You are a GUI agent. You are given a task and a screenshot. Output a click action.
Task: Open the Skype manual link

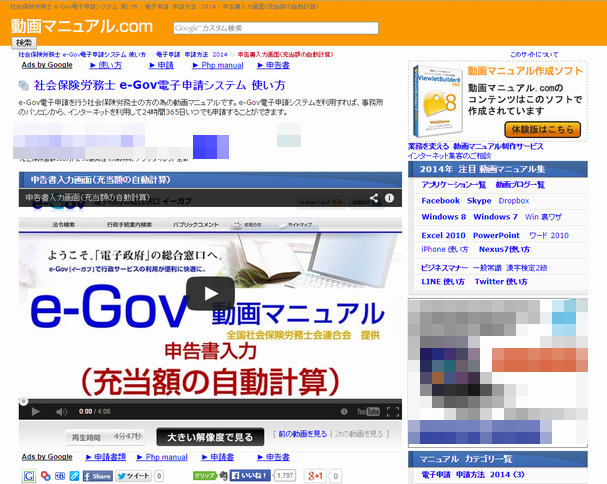click(x=479, y=201)
